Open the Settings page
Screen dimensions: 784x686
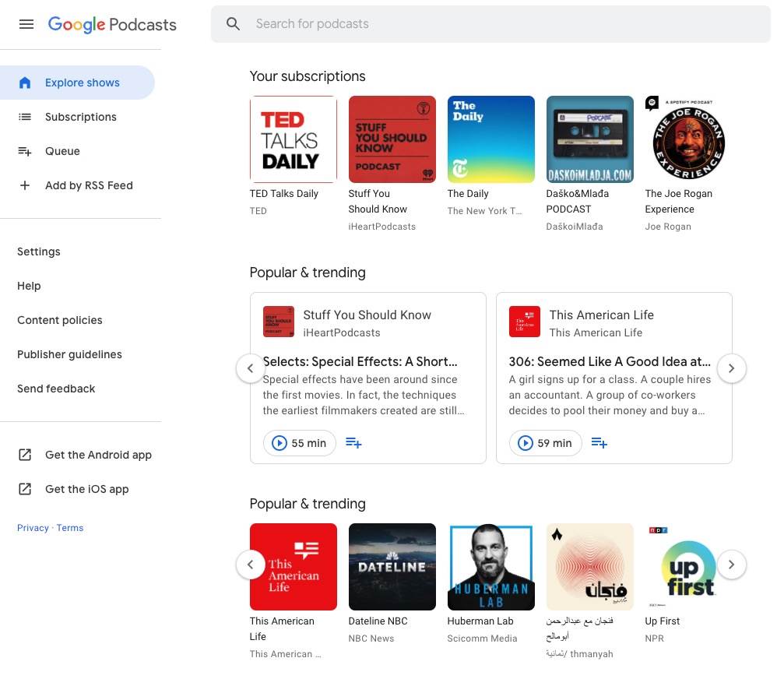coord(39,252)
